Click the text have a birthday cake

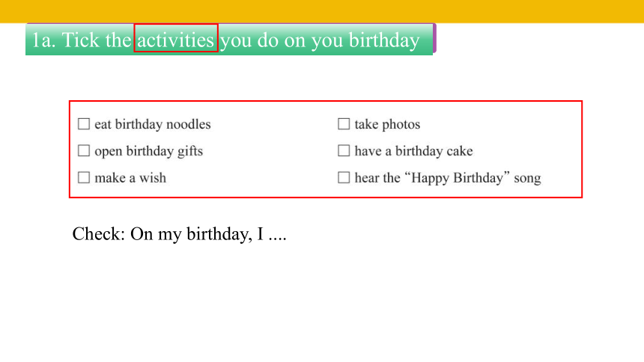413,151
